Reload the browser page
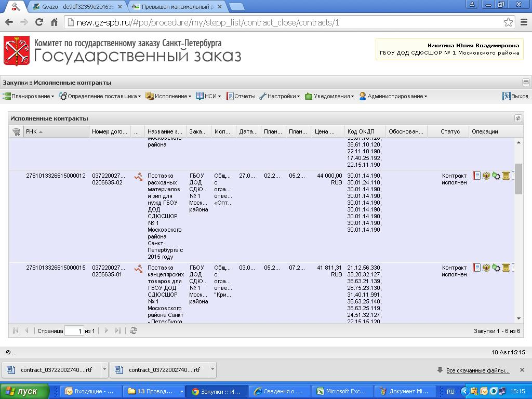This screenshot has height=399, width=532. (39, 22)
